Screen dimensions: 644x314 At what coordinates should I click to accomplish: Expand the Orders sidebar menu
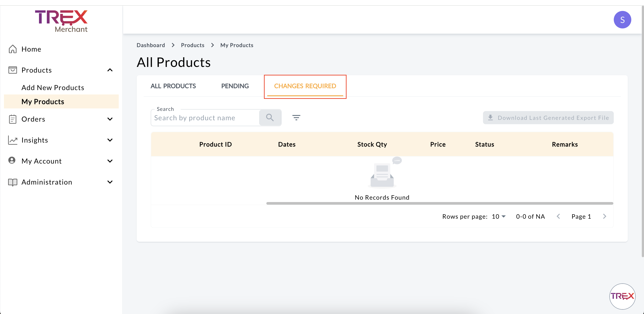point(110,119)
